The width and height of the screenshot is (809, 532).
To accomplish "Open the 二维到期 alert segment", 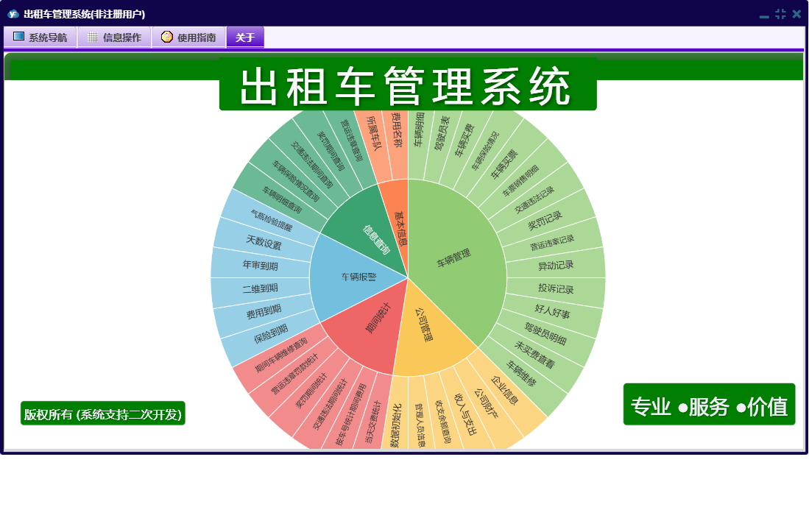I will tap(260, 288).
